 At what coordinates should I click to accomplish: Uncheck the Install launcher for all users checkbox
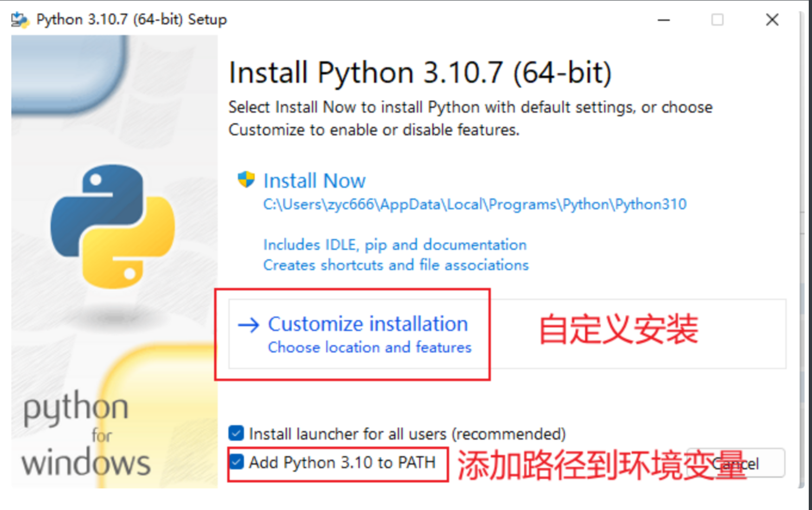[236, 433]
